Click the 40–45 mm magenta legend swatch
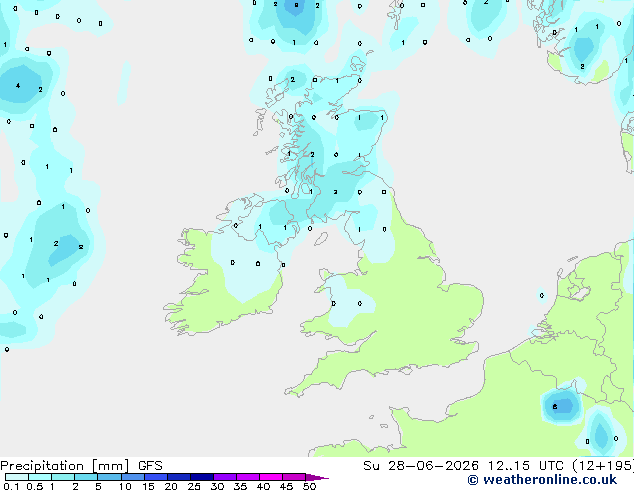The width and height of the screenshot is (634, 490). click(x=271, y=477)
